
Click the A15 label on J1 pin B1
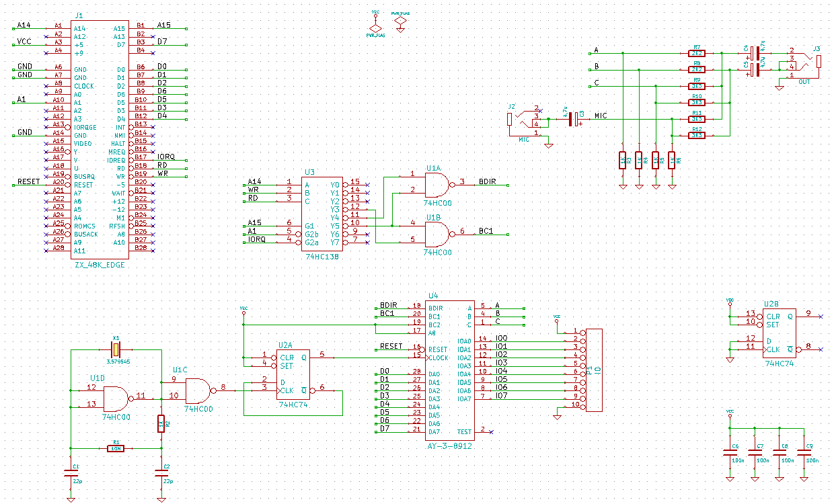click(164, 25)
